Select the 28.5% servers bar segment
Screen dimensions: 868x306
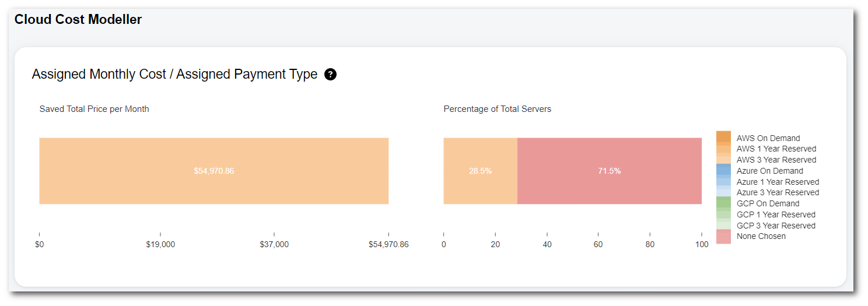point(480,171)
